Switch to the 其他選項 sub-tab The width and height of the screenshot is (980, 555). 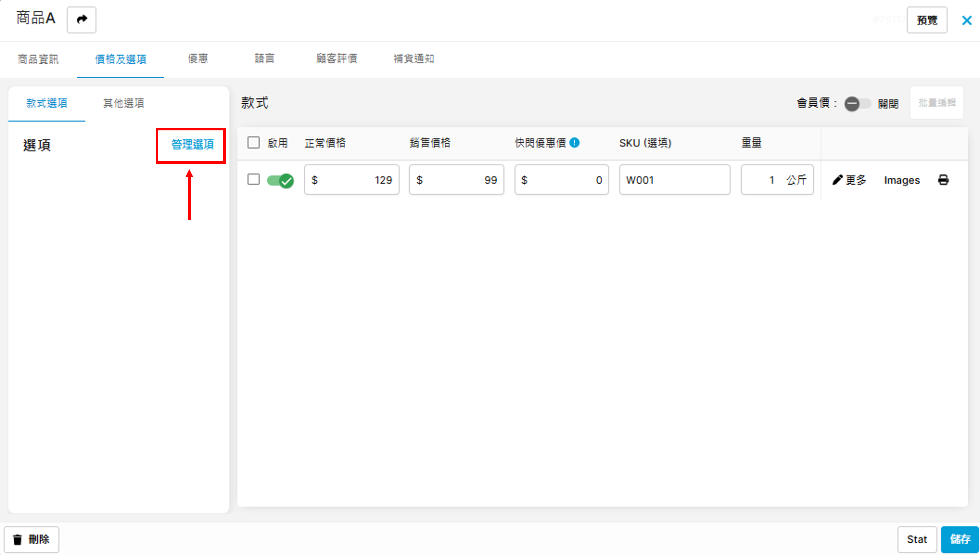click(123, 103)
